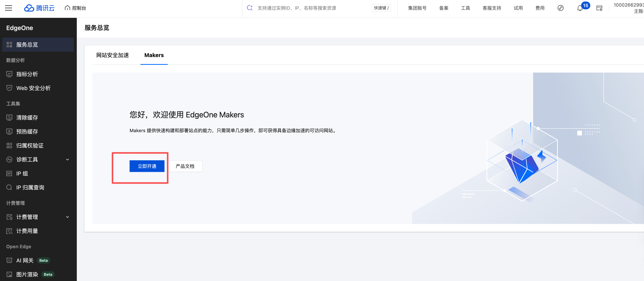Click the 诊断工具 sidebar label
Screen dimensions: 644x281
(27, 160)
